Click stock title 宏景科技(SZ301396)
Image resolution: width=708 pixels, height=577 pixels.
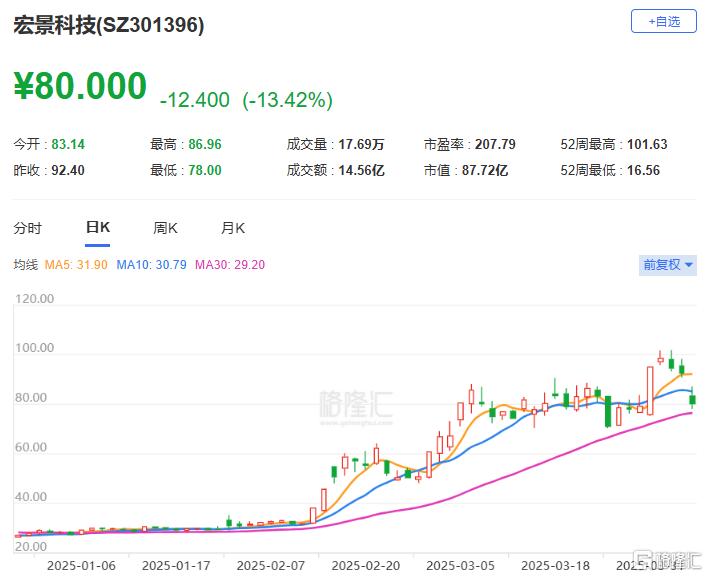(x=108, y=25)
